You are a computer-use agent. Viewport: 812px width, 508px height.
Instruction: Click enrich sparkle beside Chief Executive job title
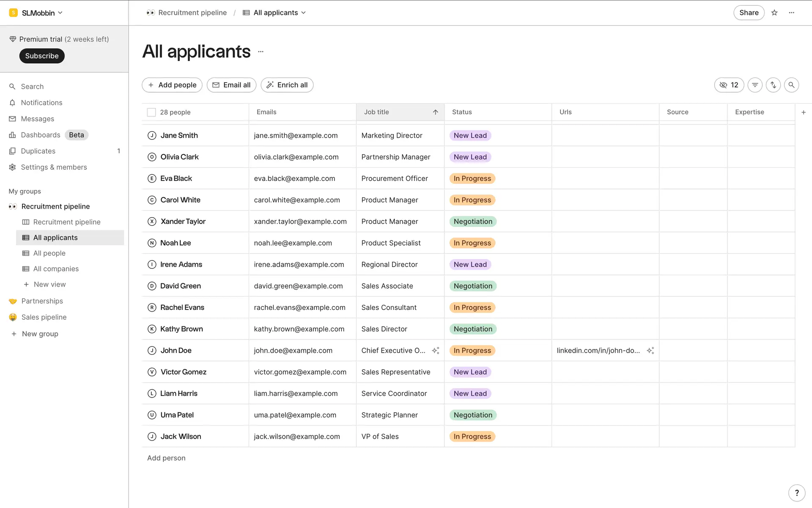[436, 351]
